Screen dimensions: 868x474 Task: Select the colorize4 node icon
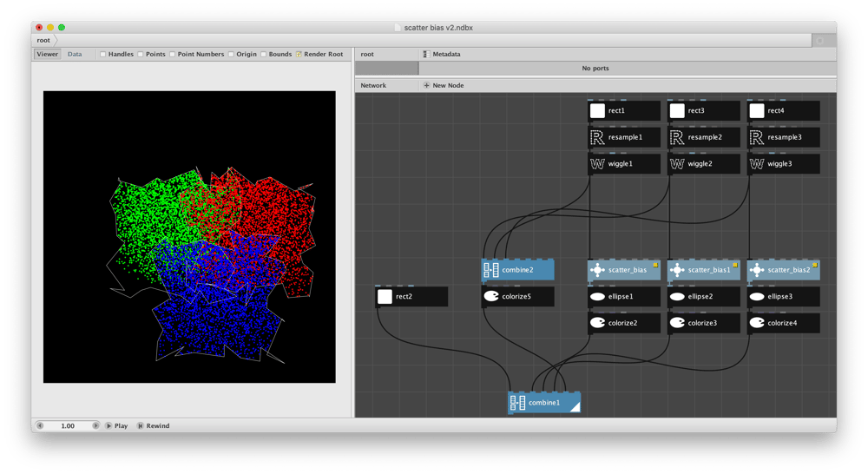(757, 323)
